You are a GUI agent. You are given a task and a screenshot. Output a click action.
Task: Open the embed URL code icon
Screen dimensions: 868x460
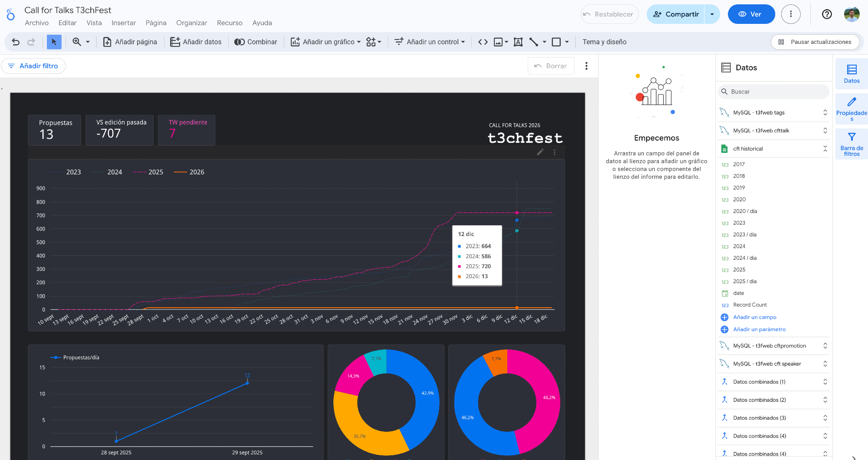[x=483, y=42]
